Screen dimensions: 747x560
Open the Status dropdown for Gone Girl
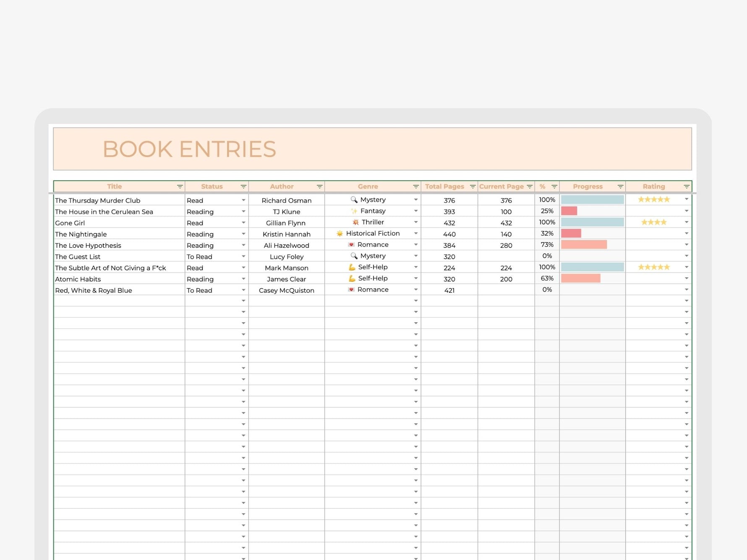pos(243,223)
